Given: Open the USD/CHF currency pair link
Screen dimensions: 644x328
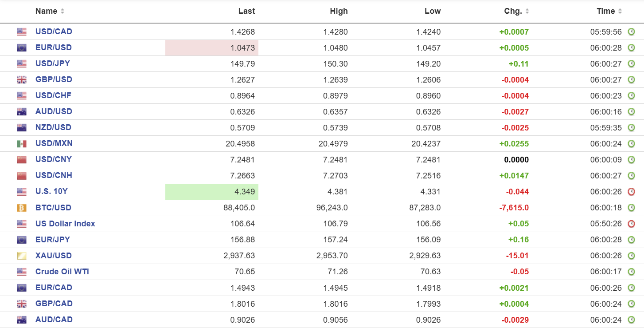Looking at the screenshot, I should click(53, 95).
